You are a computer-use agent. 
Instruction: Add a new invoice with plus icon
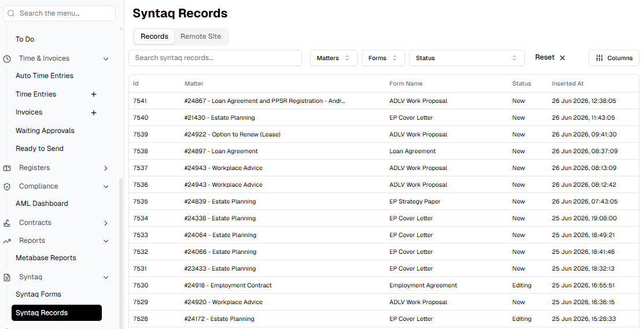click(94, 112)
